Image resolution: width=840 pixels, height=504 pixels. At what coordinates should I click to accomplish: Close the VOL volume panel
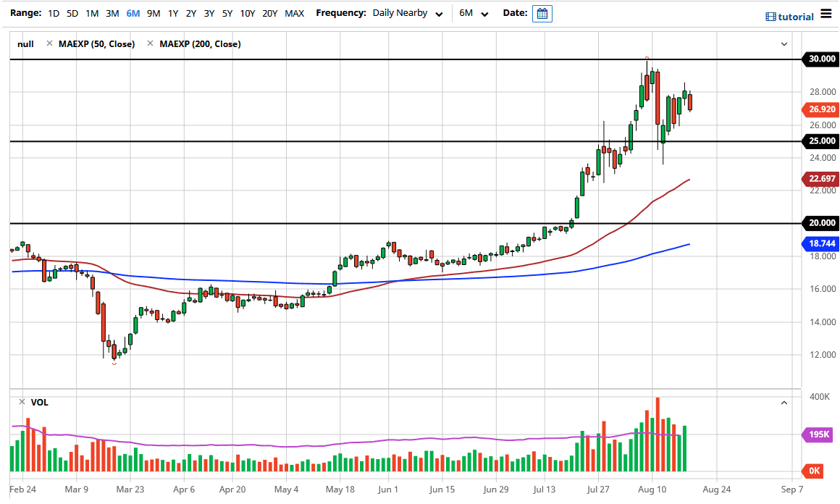point(22,402)
